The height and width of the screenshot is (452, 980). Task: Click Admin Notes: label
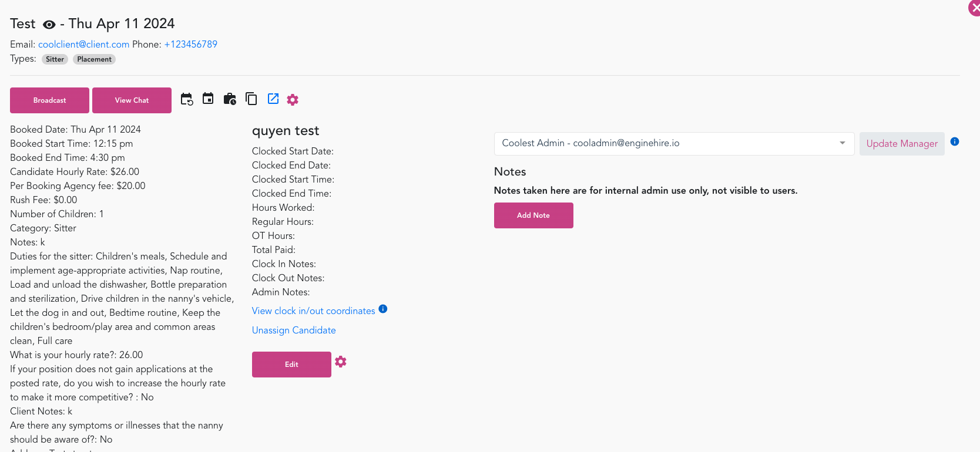coord(281,292)
